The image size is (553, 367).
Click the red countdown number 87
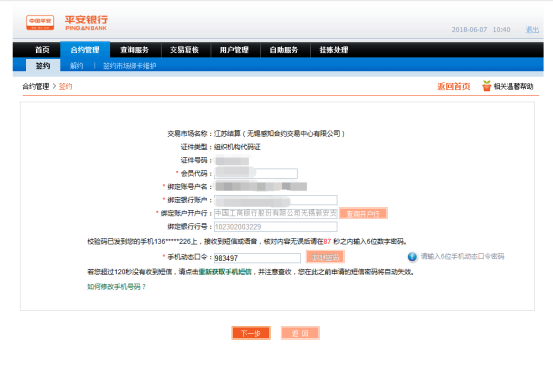327,241
